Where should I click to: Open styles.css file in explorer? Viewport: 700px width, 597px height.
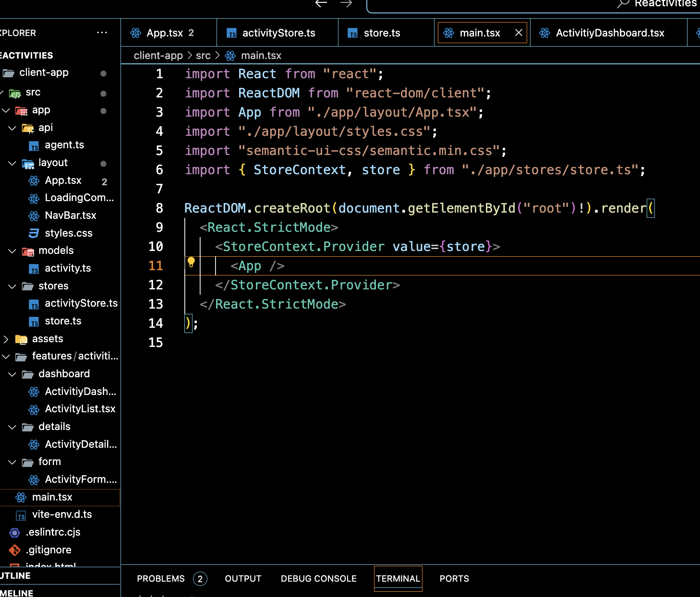[x=68, y=233]
